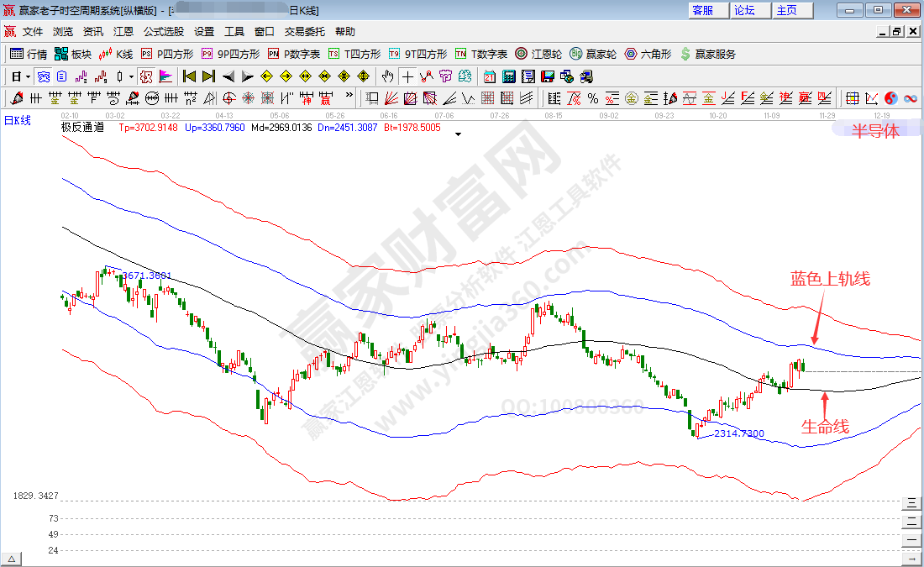Image resolution: width=924 pixels, height=567 pixels.
Task: Click the calendar icon in toolbar
Action: [490, 76]
